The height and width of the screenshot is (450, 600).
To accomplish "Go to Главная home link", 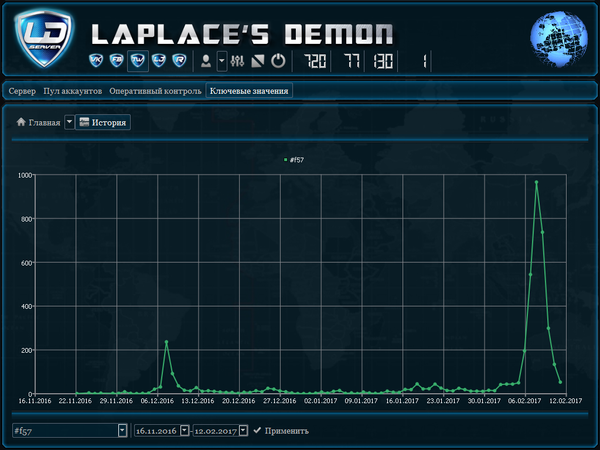I will click(x=38, y=122).
